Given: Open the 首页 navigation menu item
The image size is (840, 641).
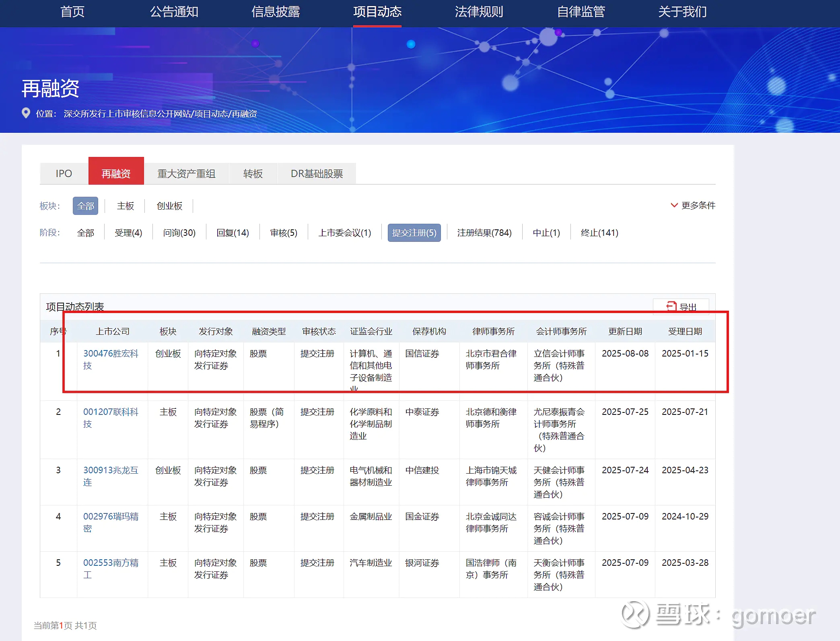Looking at the screenshot, I should pos(72,12).
